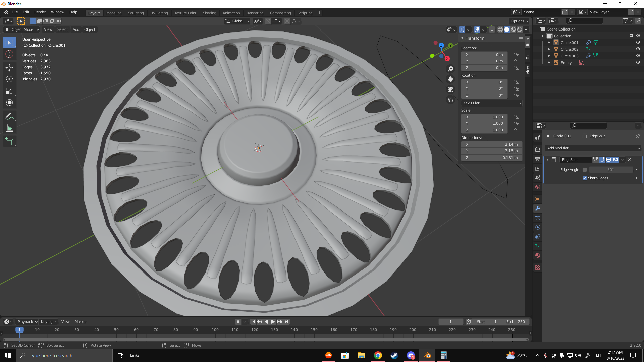Open the Options button in header
This screenshot has height=362, width=644.
(519, 21)
